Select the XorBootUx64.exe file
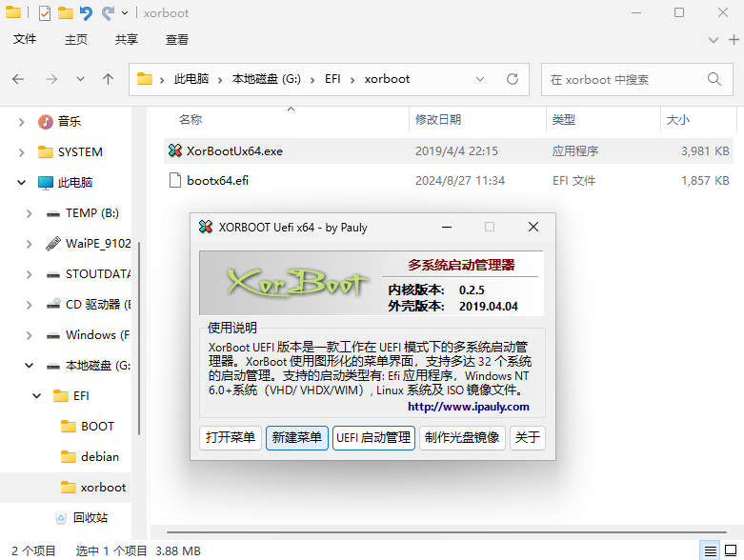The image size is (744, 560). 449,150
